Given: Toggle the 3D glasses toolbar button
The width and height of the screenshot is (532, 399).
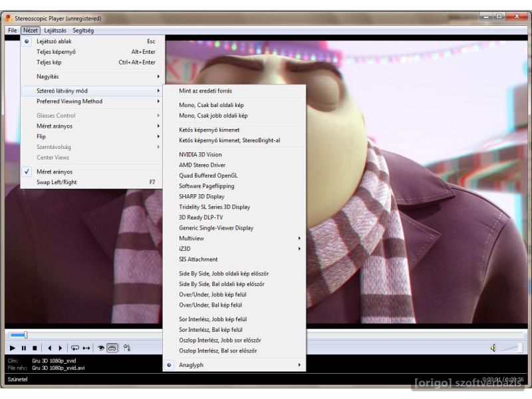Looking at the screenshot, I should [x=112, y=348].
